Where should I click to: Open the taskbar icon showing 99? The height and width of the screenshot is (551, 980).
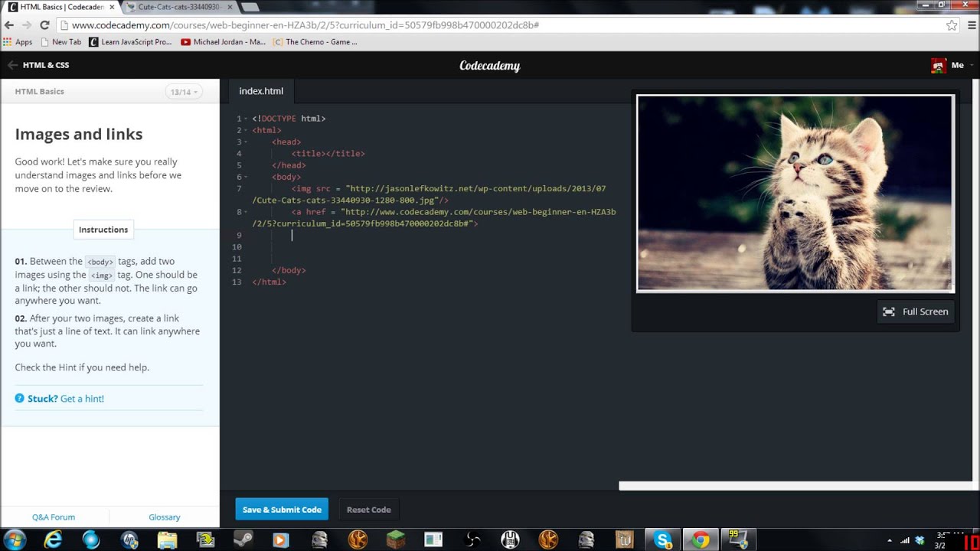(x=737, y=540)
